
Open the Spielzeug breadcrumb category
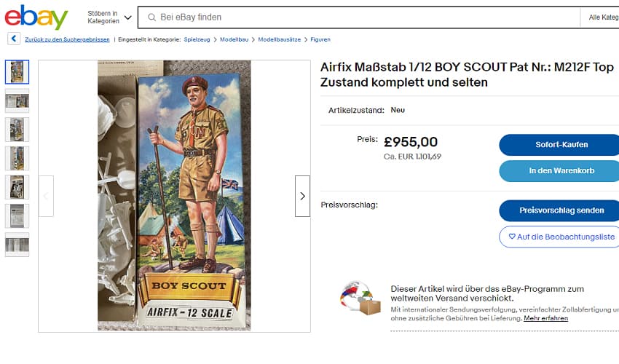(x=197, y=39)
